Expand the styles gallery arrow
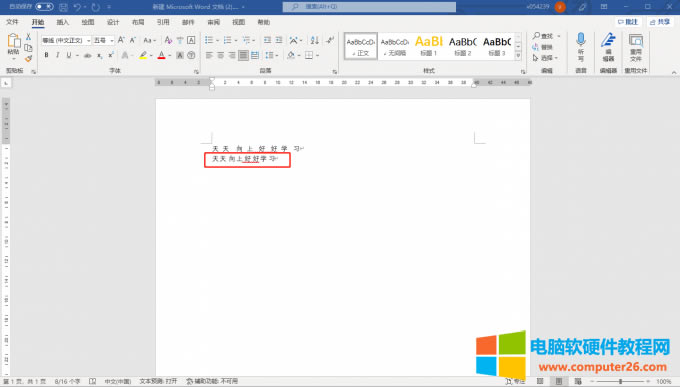The height and width of the screenshot is (387, 680). (x=518, y=56)
